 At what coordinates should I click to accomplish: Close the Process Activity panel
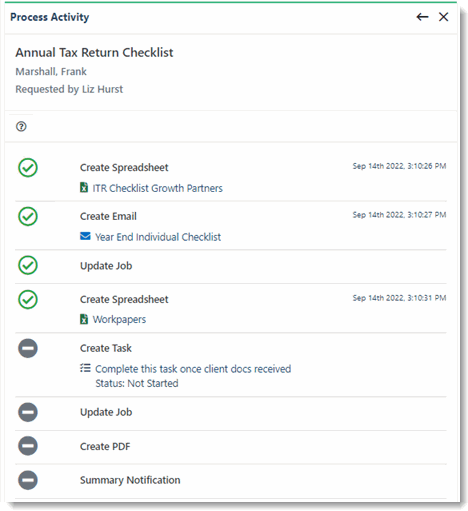point(443,17)
